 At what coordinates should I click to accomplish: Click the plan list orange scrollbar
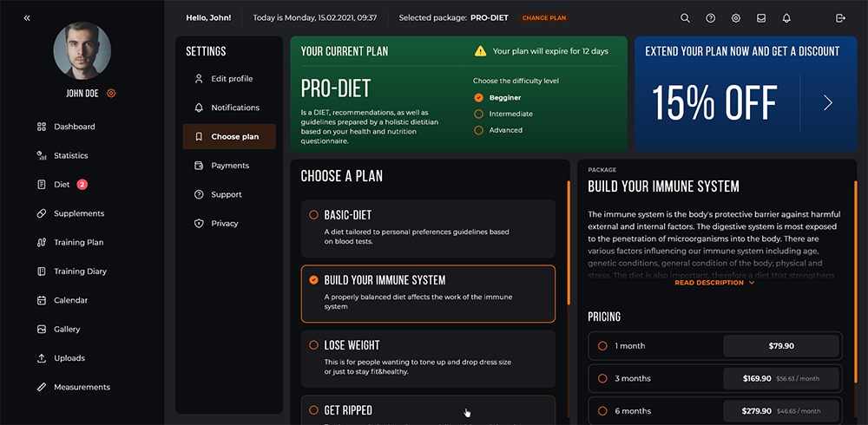tap(568, 242)
